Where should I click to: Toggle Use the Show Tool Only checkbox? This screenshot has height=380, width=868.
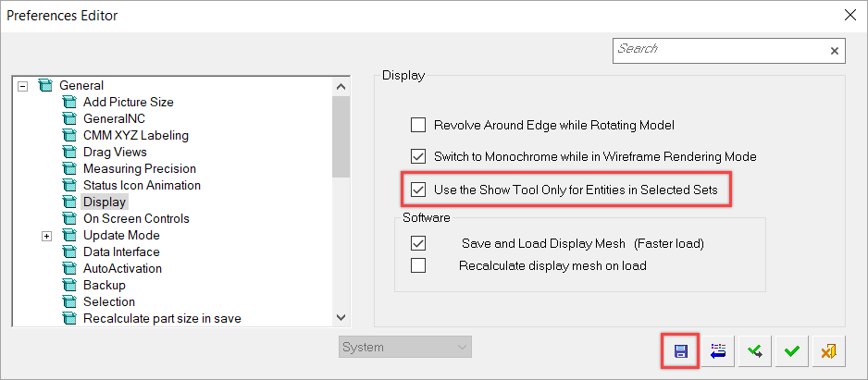(418, 190)
